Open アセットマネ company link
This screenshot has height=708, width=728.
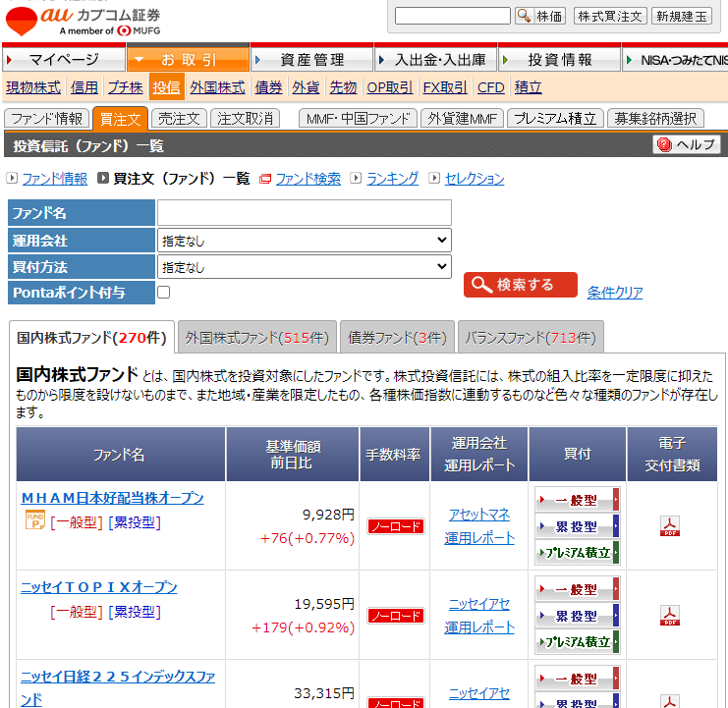coord(479,515)
